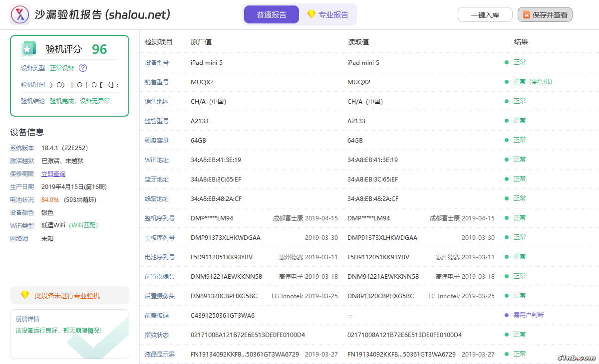Click the help question mark beside 正常设备
Viewport: 599px width, 364px height.
click(x=83, y=68)
